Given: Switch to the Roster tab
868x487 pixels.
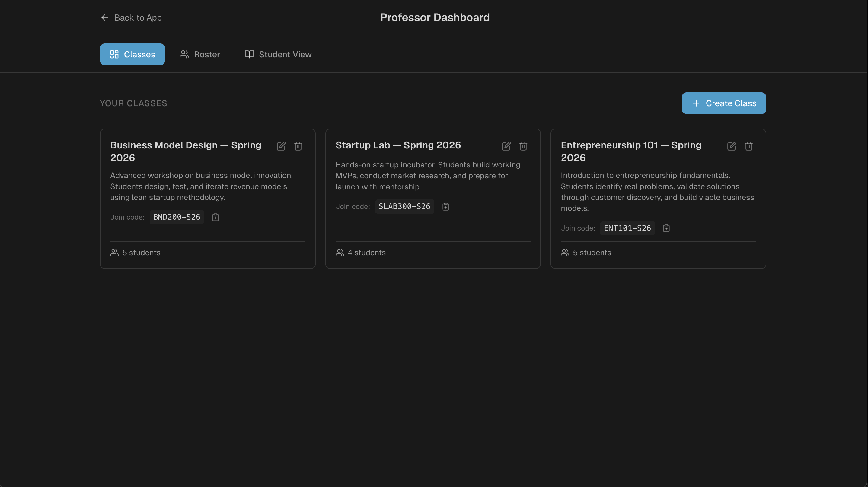Looking at the screenshot, I should coord(199,54).
